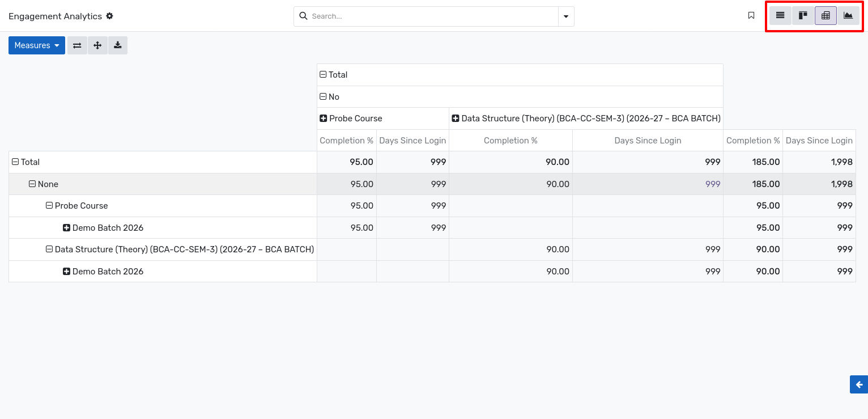Viewport: 868px width, 419px height.
Task: Flip the pivot table axes
Action: [77, 45]
